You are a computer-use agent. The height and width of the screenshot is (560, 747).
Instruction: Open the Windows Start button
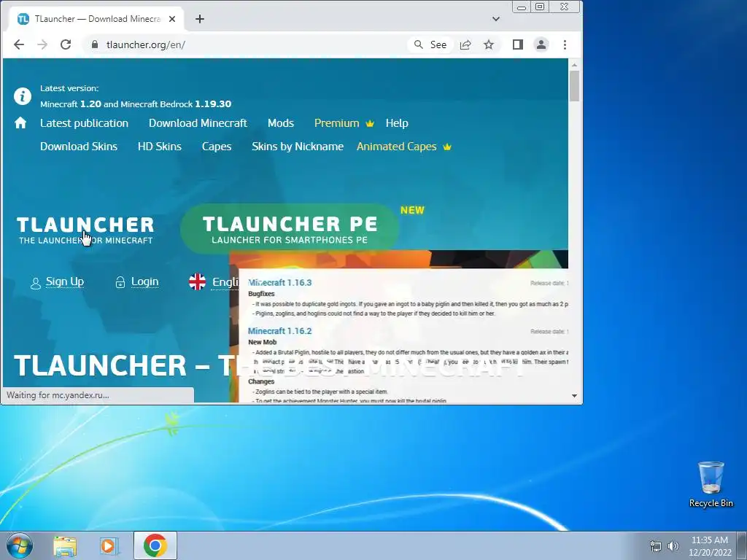20,545
